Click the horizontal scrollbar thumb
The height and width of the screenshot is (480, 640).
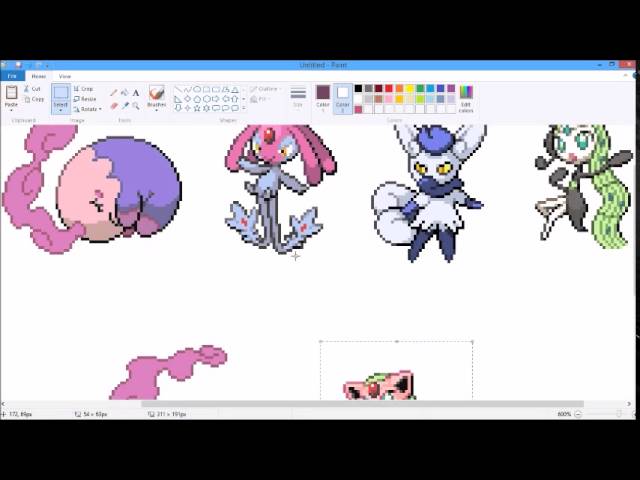pyautogui.click(x=362, y=404)
